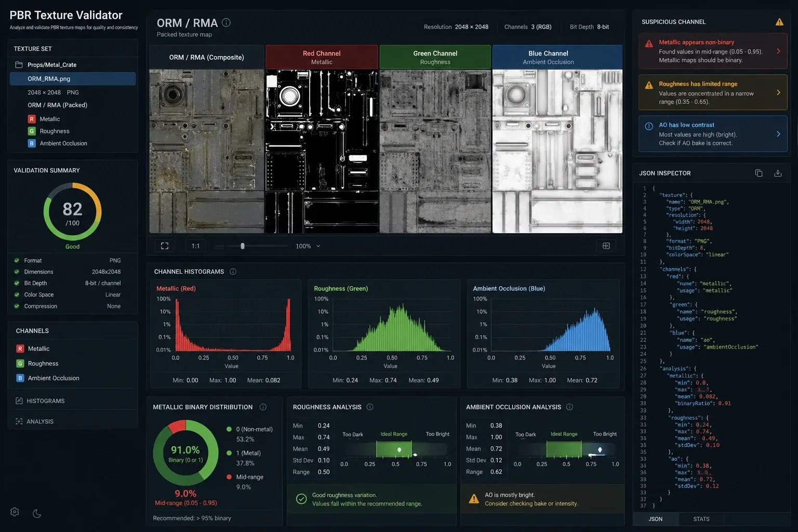Select the Blue Channel Ambient Occlusion header
The height and width of the screenshot is (532, 798).
[x=557, y=57]
